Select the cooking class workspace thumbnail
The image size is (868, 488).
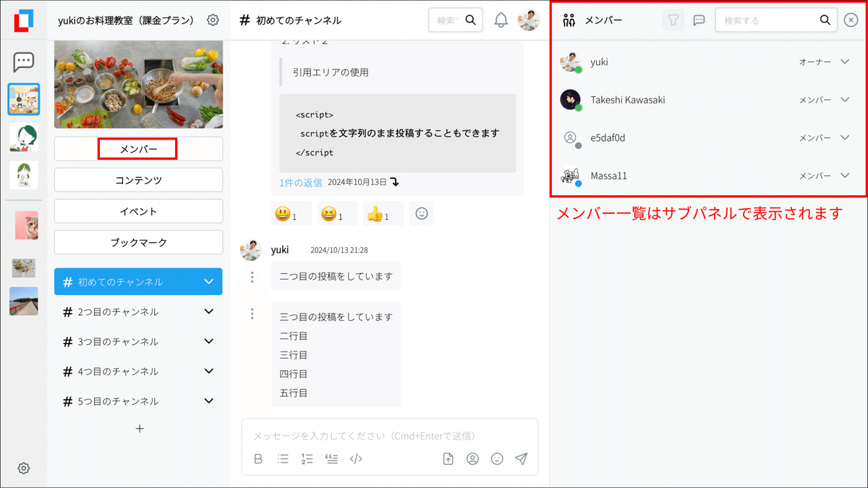click(x=24, y=99)
